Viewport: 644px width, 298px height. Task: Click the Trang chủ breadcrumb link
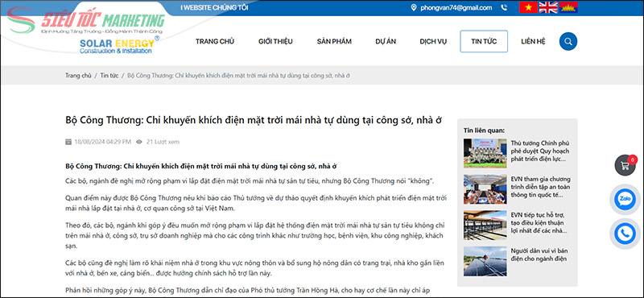click(x=78, y=76)
